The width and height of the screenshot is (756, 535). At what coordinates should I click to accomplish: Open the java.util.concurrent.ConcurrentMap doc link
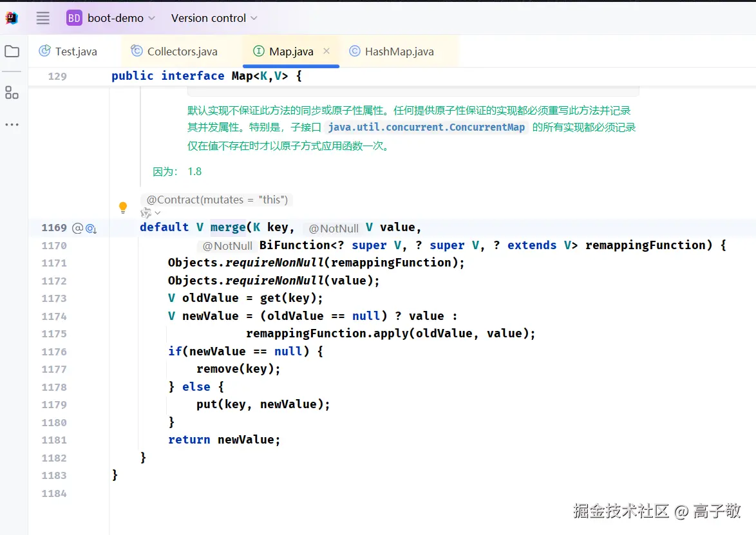click(x=426, y=127)
